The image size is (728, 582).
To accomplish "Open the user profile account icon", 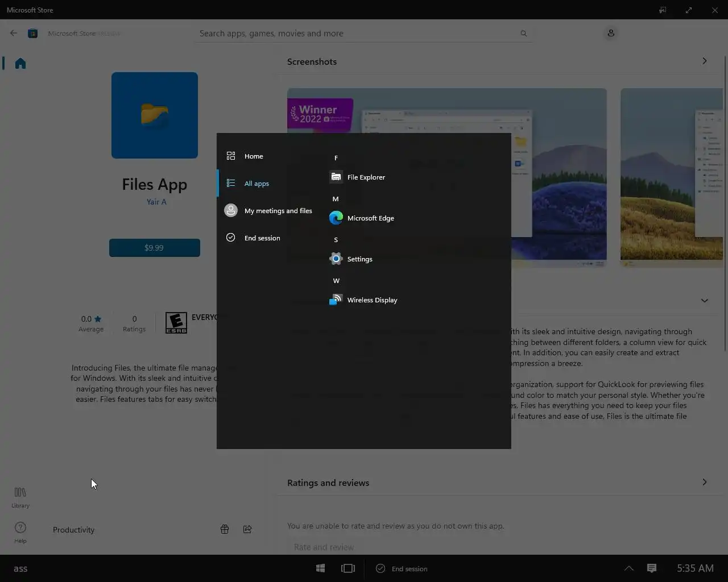I will click(x=611, y=33).
